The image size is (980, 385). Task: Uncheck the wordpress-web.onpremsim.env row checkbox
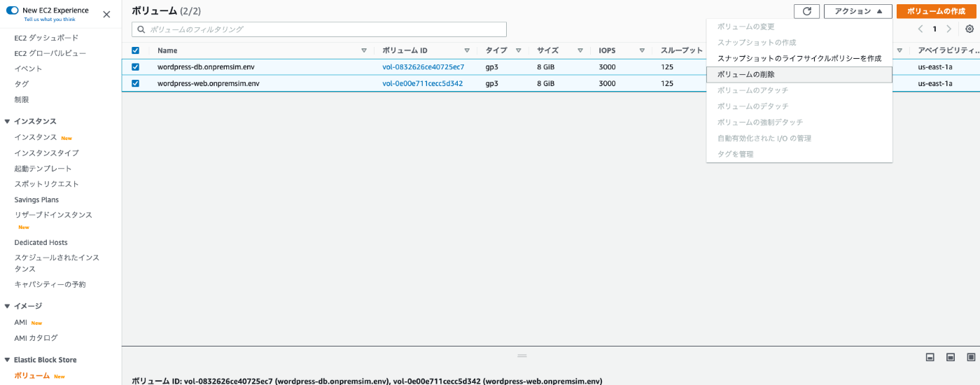[x=136, y=83]
